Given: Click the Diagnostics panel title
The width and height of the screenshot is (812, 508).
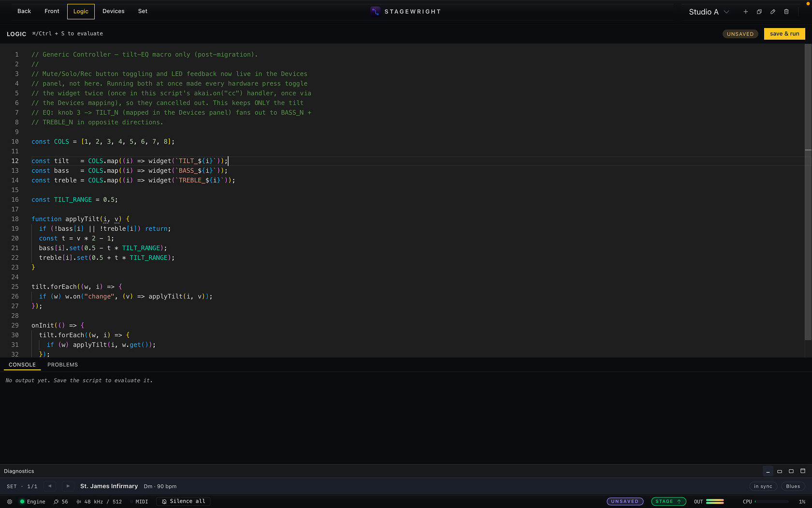Looking at the screenshot, I should [19, 471].
